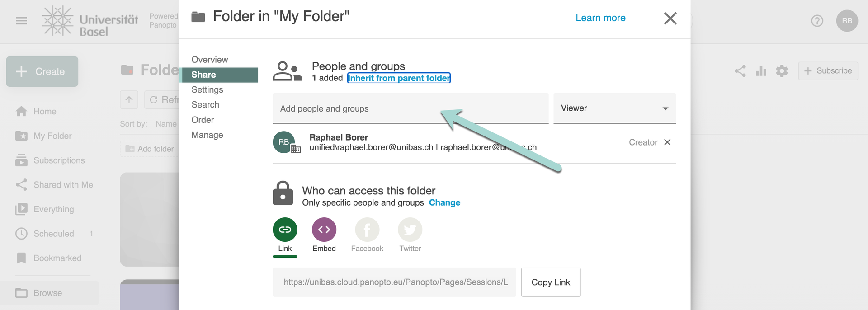Click Inherit from parent folder link
Viewport: 868px width, 310px height.
399,78
